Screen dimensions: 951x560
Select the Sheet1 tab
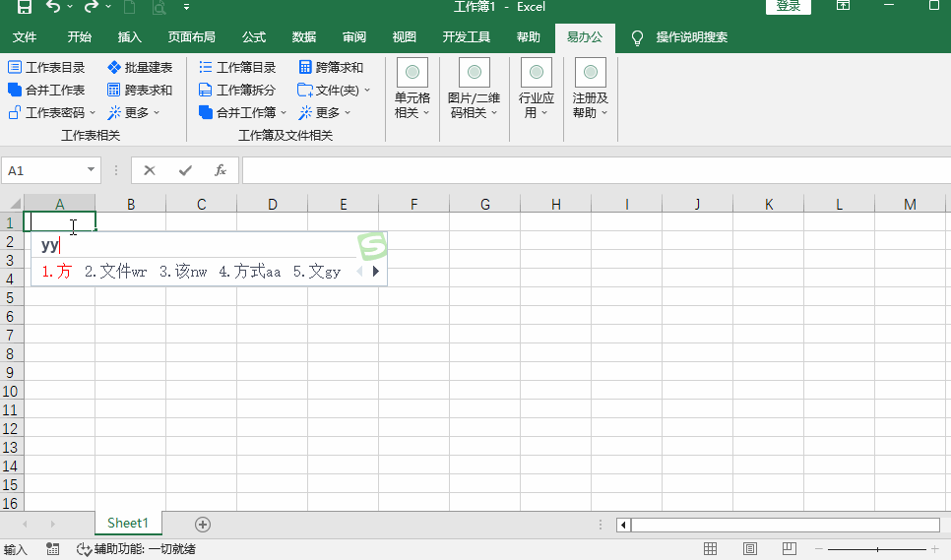(128, 523)
